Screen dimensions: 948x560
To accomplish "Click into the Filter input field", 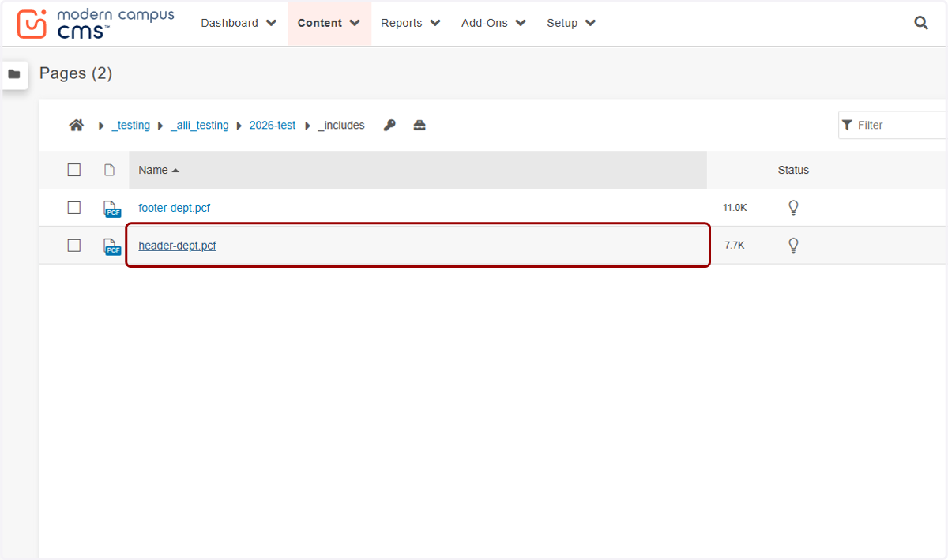I will coord(893,125).
